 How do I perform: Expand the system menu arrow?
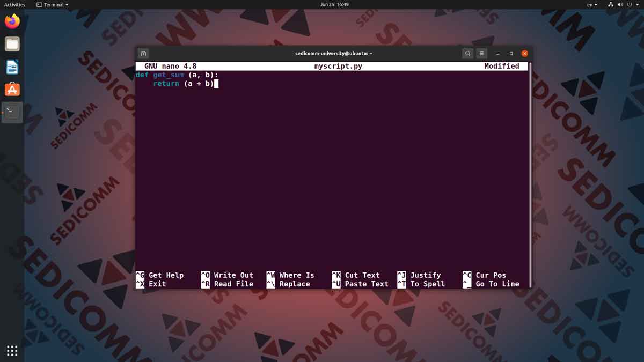pyautogui.click(x=638, y=4)
